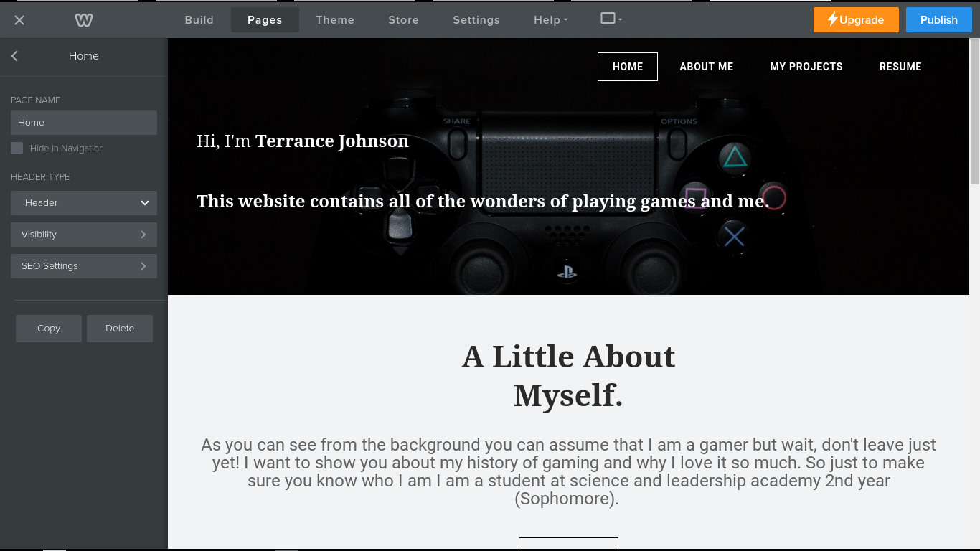Image resolution: width=980 pixels, height=551 pixels.
Task: Open the Header type dropdown
Action: coord(84,203)
